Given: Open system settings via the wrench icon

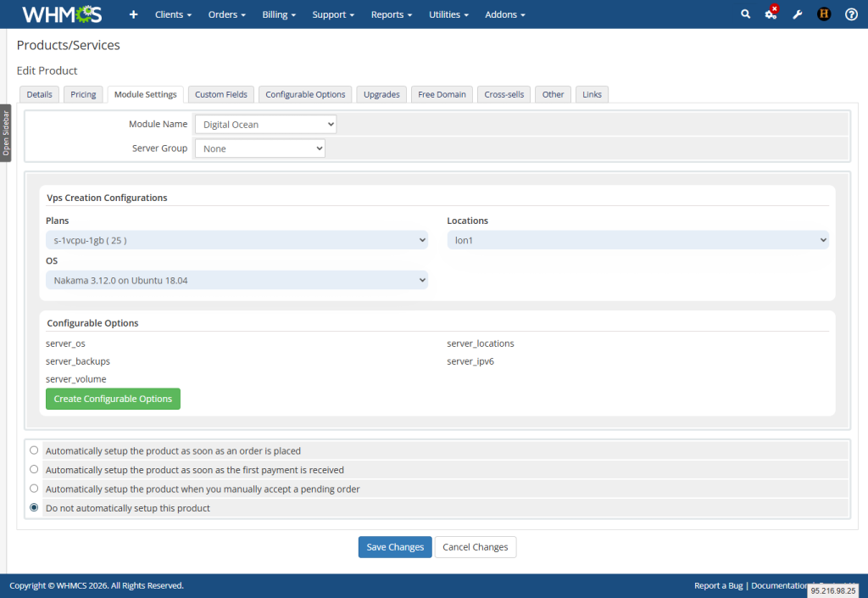Looking at the screenshot, I should coord(797,14).
